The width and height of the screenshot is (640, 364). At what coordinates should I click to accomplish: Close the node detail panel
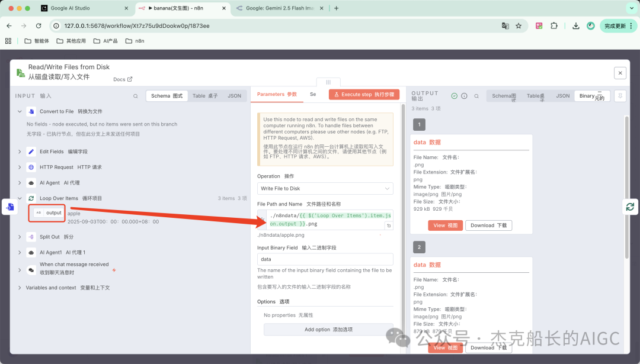click(620, 73)
